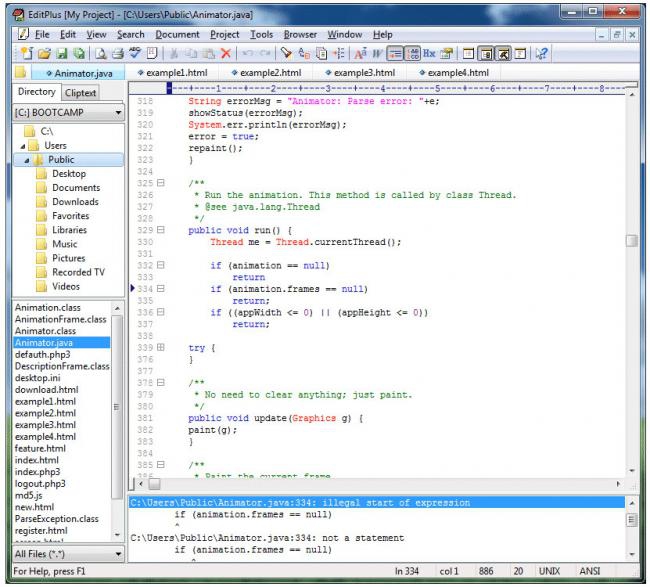650x587 pixels.
Task: Open the [C:] BOOTCAMP drive dropdown
Action: tap(118, 113)
